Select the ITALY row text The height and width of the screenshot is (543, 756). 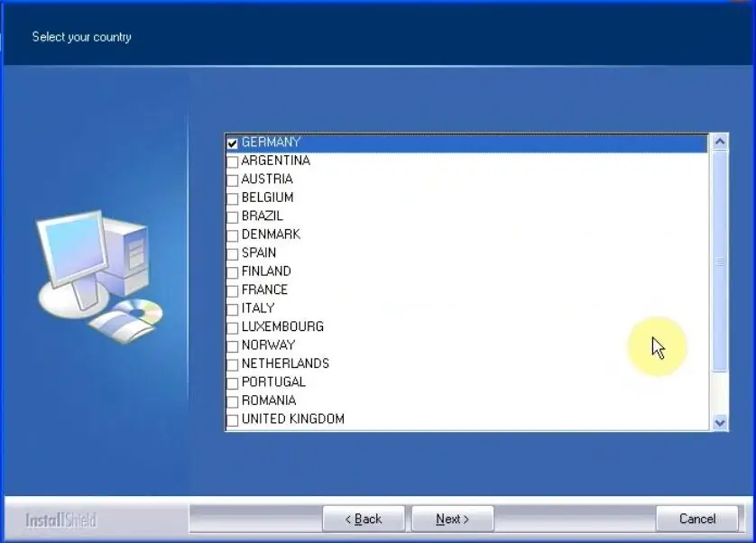point(258,308)
